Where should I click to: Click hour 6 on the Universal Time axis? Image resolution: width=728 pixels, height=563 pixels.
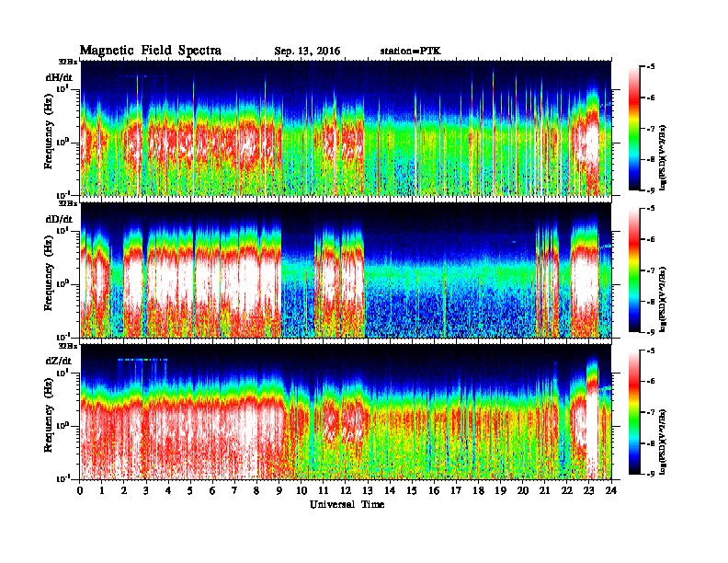point(212,491)
